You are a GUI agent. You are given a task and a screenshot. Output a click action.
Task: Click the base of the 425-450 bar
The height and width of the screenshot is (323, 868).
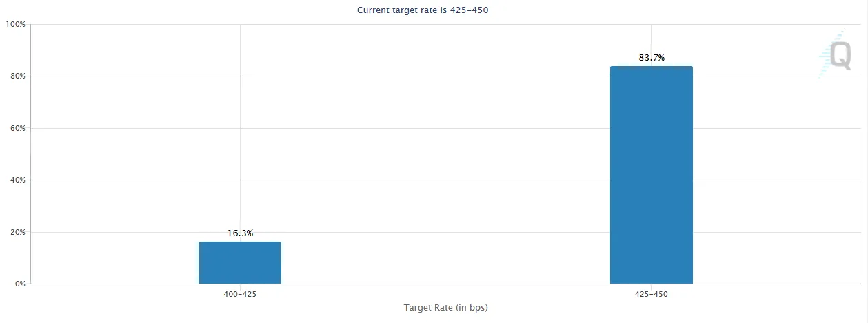(x=652, y=282)
